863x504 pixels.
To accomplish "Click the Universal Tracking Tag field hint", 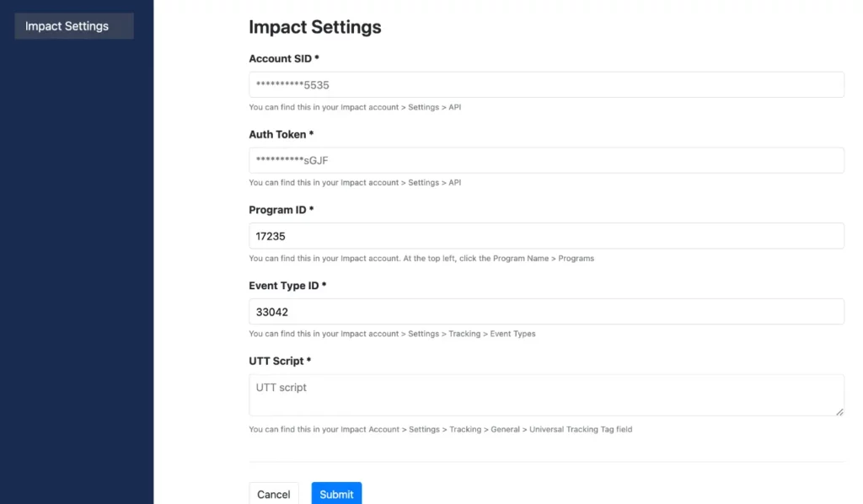I will (440, 429).
